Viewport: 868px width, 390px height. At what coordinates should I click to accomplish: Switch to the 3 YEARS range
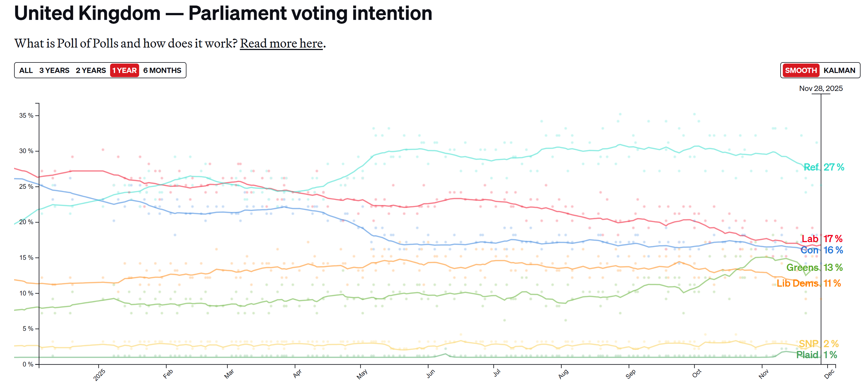pos(54,70)
